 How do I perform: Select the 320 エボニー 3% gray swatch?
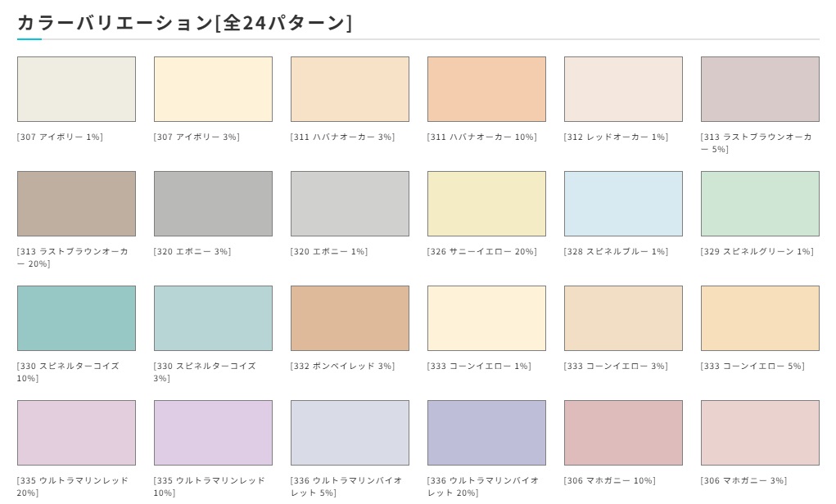pyautogui.click(x=213, y=204)
